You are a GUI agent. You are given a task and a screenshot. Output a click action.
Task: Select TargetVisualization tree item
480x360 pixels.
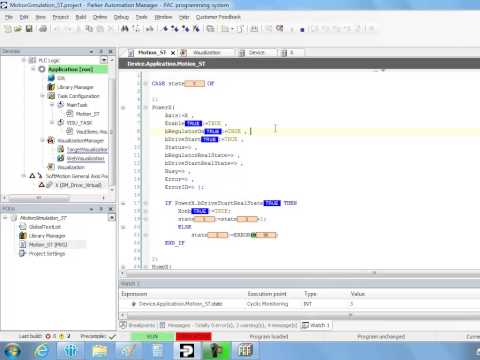coord(87,150)
